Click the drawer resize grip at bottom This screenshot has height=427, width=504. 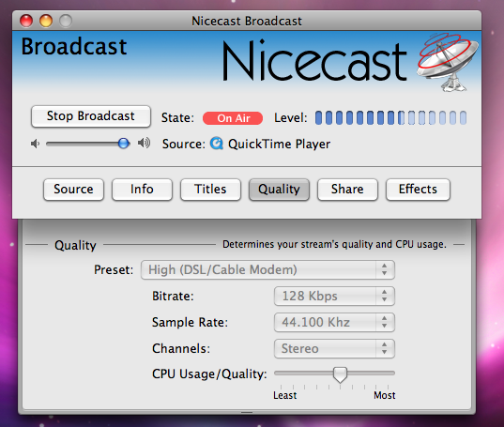click(x=247, y=412)
